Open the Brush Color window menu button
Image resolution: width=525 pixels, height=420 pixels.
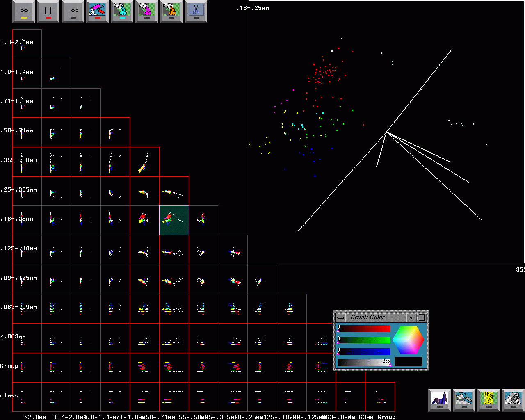[x=340, y=317]
